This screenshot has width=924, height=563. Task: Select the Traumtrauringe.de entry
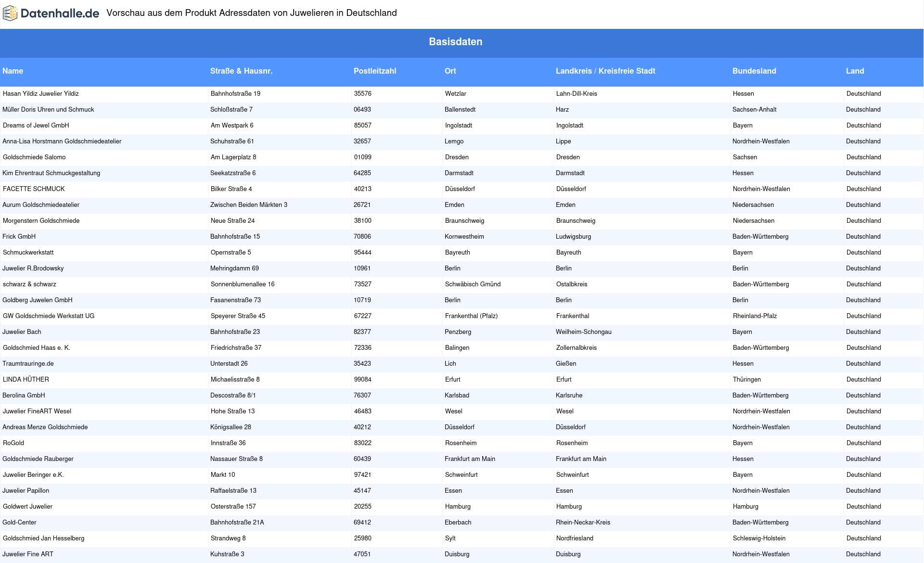28,364
